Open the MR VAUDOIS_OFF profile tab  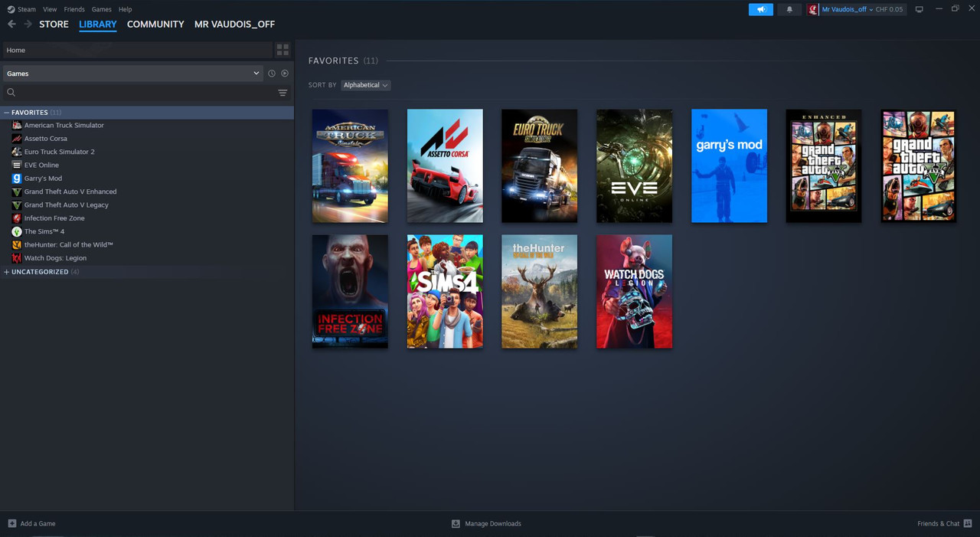click(x=234, y=25)
